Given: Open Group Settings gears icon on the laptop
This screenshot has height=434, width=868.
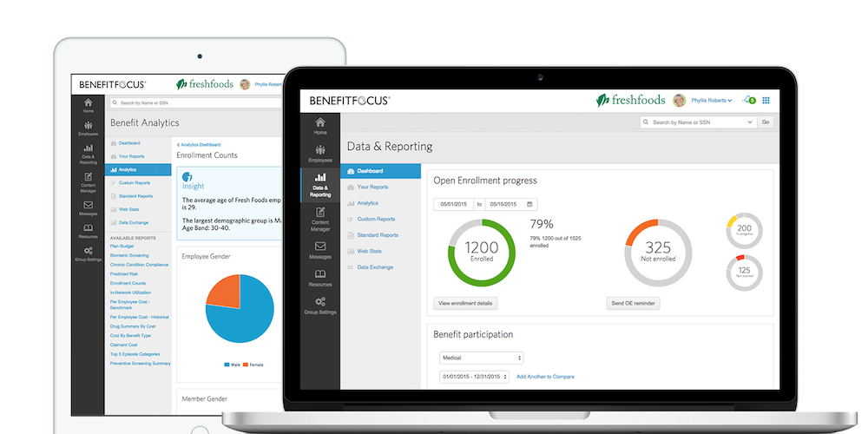Looking at the screenshot, I should pyautogui.click(x=320, y=302).
